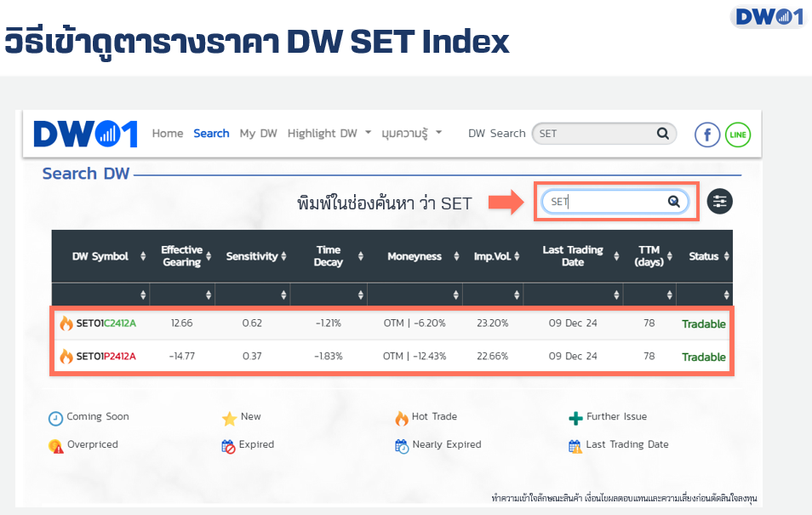Click the -14.77 effective gearing value
The height and width of the screenshot is (515, 812).
coord(182,357)
